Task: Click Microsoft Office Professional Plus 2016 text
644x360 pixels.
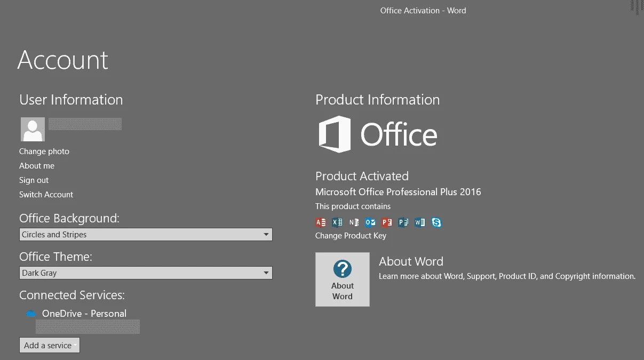Action: point(398,192)
